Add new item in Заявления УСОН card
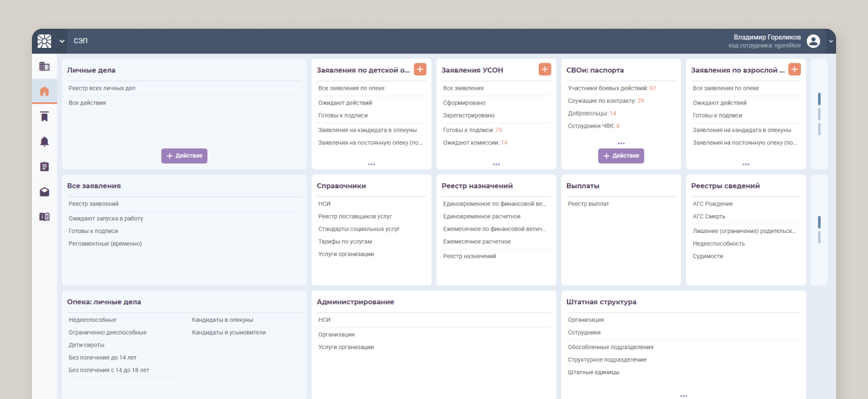The image size is (868, 399). pyautogui.click(x=544, y=70)
